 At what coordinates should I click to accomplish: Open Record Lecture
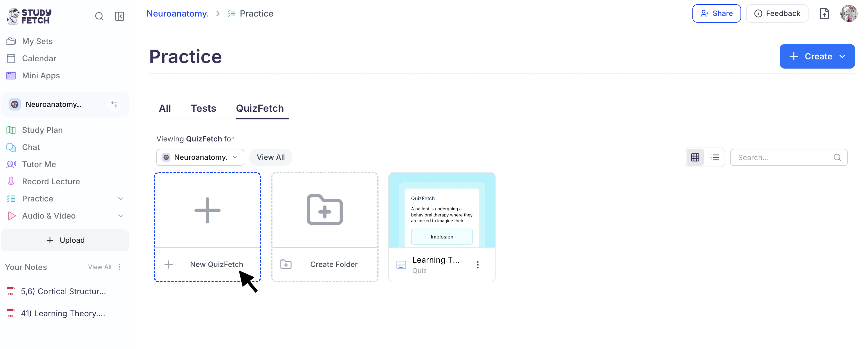pos(51,182)
